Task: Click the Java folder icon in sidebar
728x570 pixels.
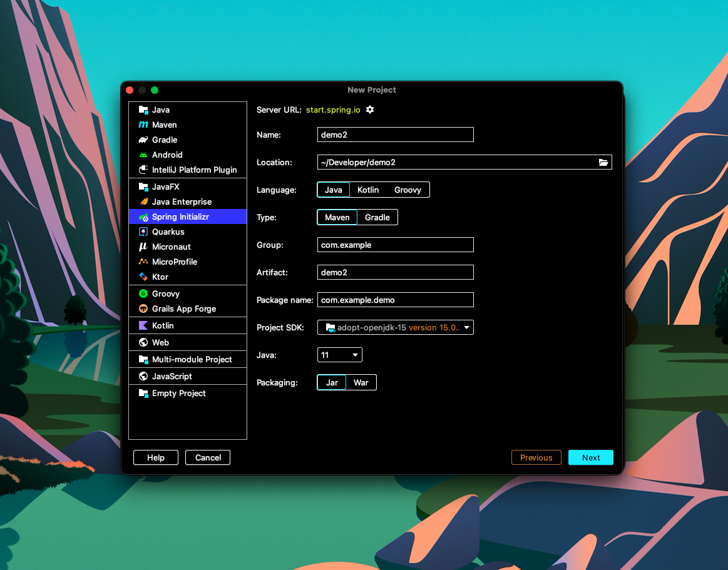Action: click(143, 110)
